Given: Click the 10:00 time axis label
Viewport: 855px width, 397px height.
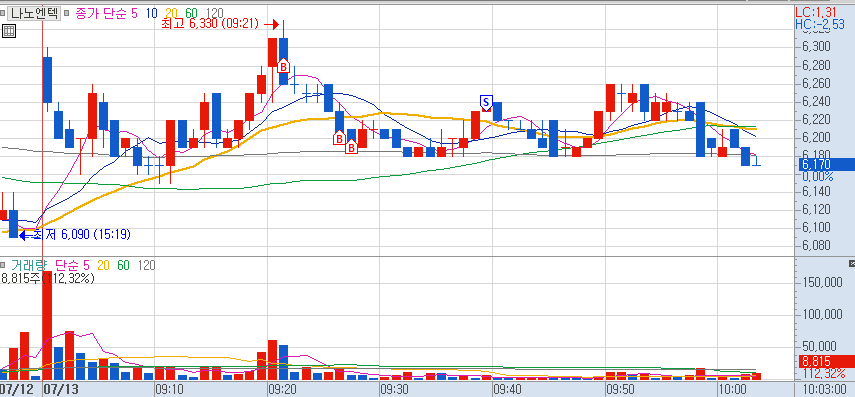Looking at the screenshot, I should (x=732, y=389).
